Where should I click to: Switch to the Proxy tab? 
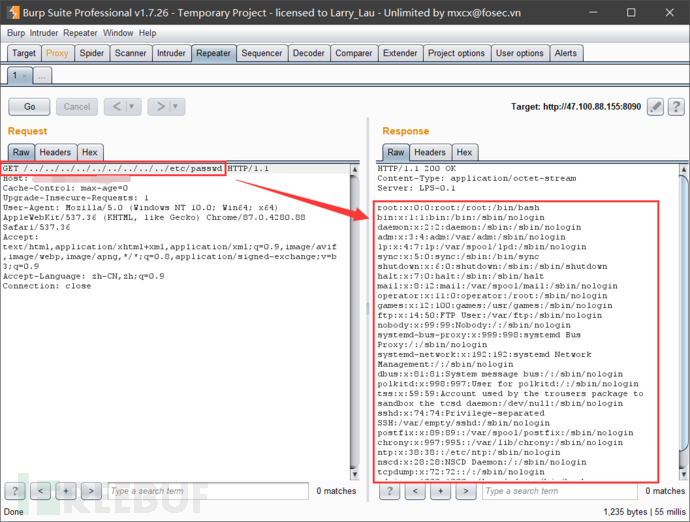57,53
